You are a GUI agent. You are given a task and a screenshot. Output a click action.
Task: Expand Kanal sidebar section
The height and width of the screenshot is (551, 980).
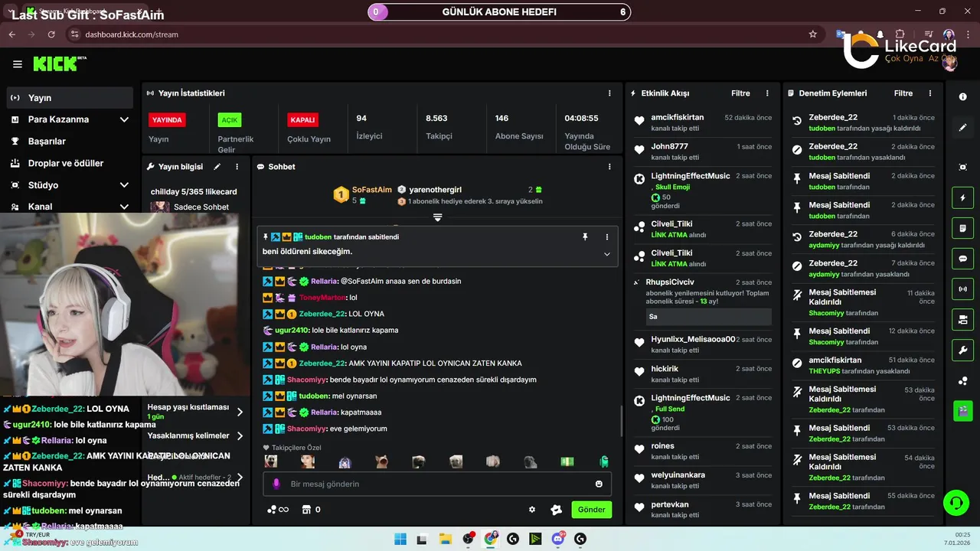pyautogui.click(x=124, y=207)
